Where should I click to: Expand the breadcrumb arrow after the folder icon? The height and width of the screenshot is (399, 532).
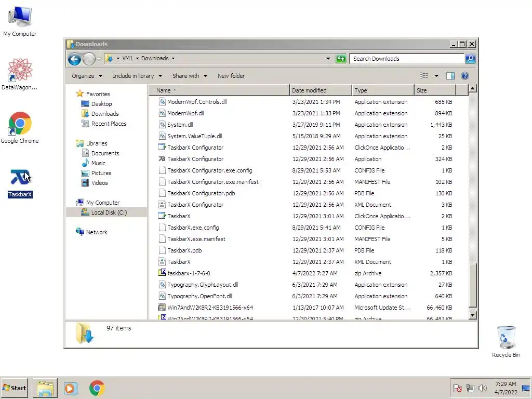(x=118, y=59)
